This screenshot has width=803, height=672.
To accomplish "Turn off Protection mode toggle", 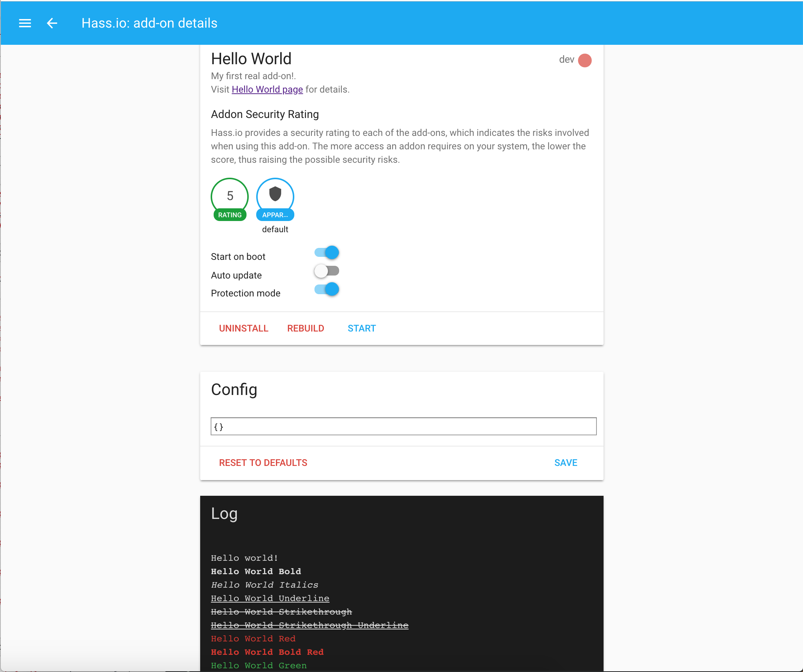I will 326,289.
